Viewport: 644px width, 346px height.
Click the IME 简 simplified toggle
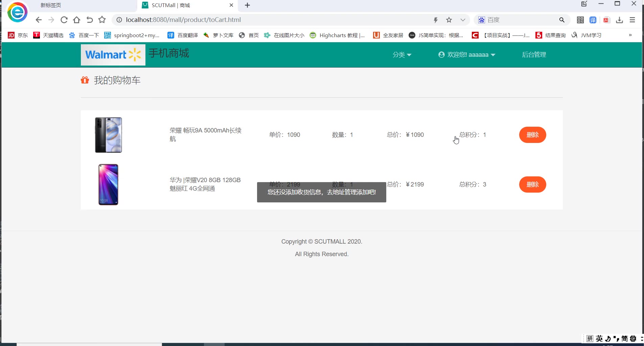(x=624, y=339)
